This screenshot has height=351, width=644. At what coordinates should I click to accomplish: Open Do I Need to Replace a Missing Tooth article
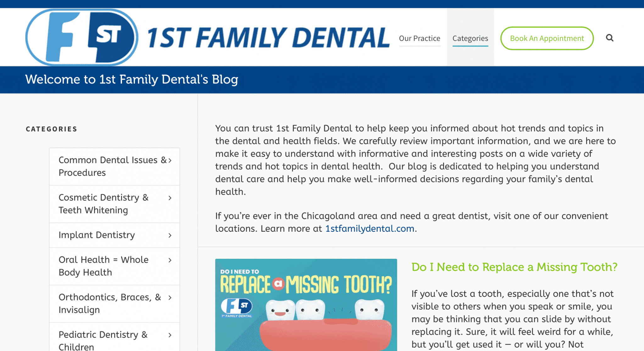coord(514,267)
